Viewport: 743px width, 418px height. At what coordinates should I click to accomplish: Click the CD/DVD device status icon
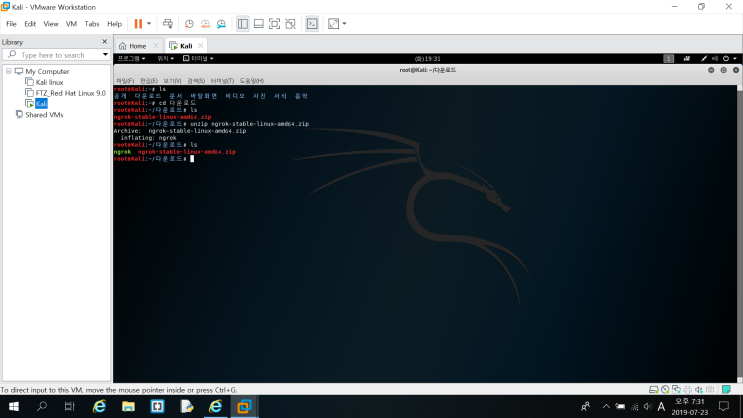coord(665,390)
